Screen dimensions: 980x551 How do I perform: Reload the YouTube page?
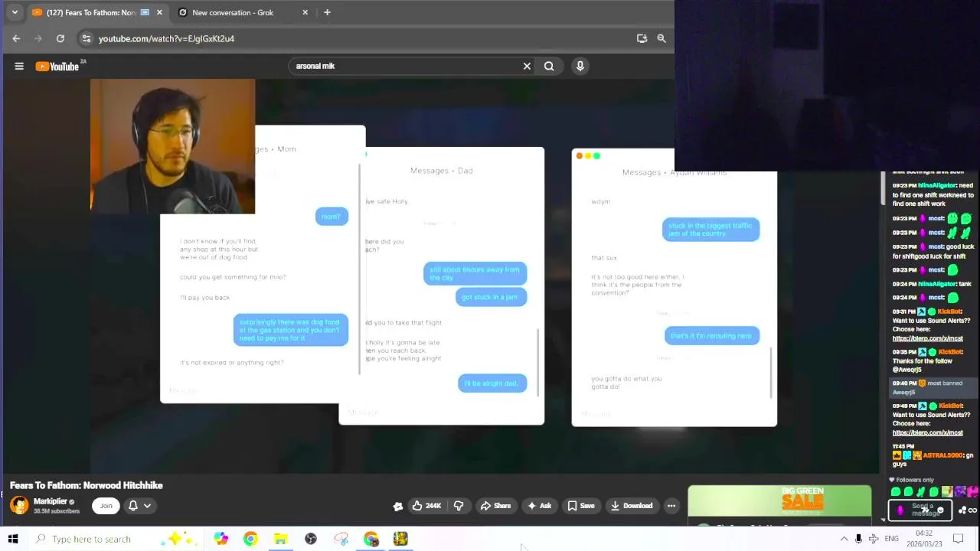click(60, 38)
